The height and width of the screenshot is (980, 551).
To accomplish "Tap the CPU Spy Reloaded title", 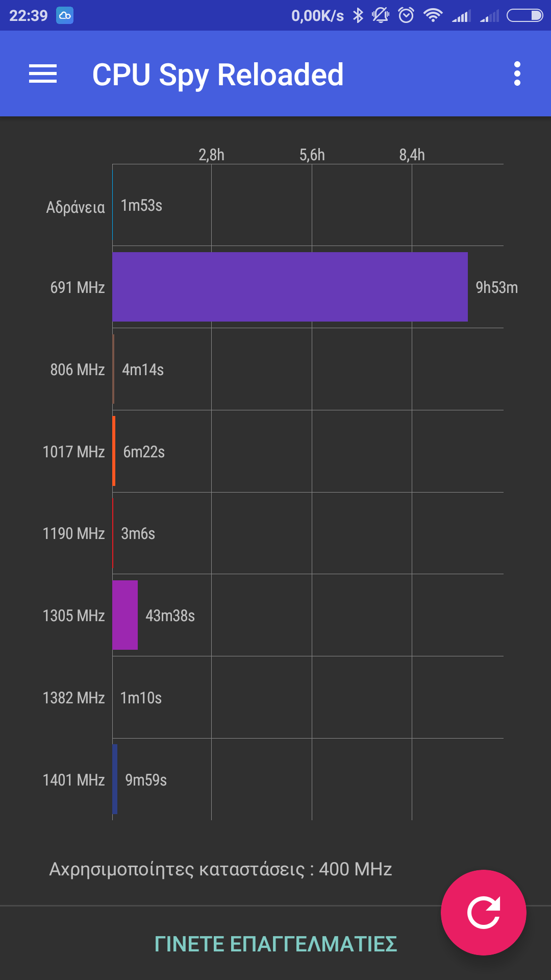I will point(218,75).
